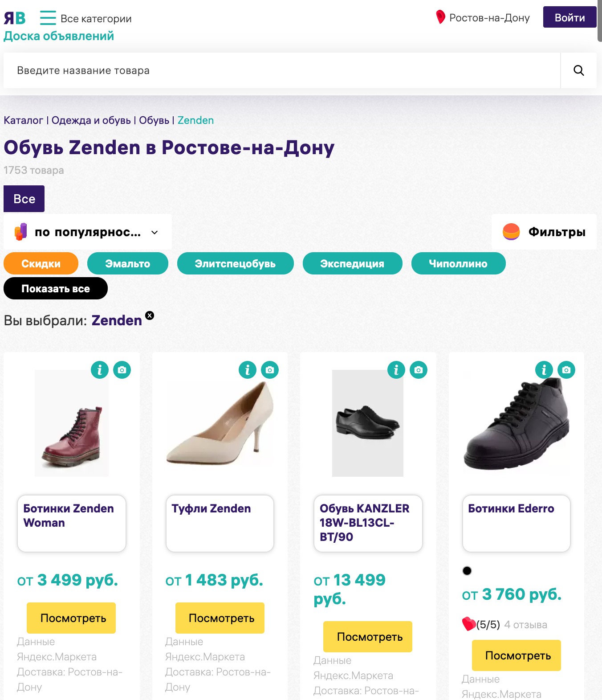Expand brand list with Показать все

[x=56, y=288]
